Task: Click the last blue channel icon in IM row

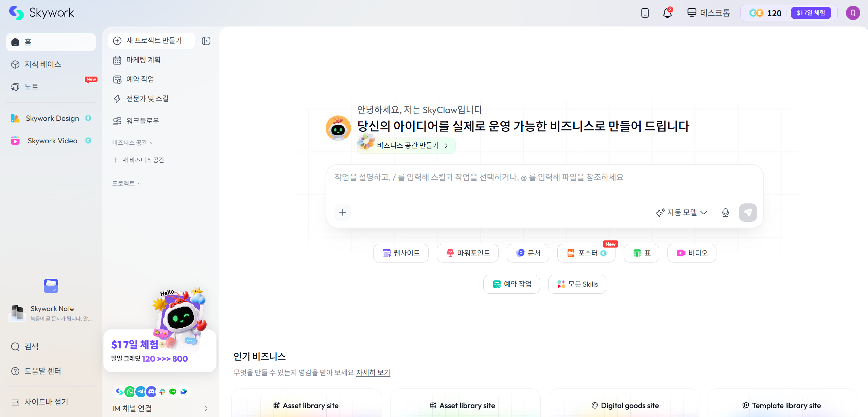Action: pos(184,392)
